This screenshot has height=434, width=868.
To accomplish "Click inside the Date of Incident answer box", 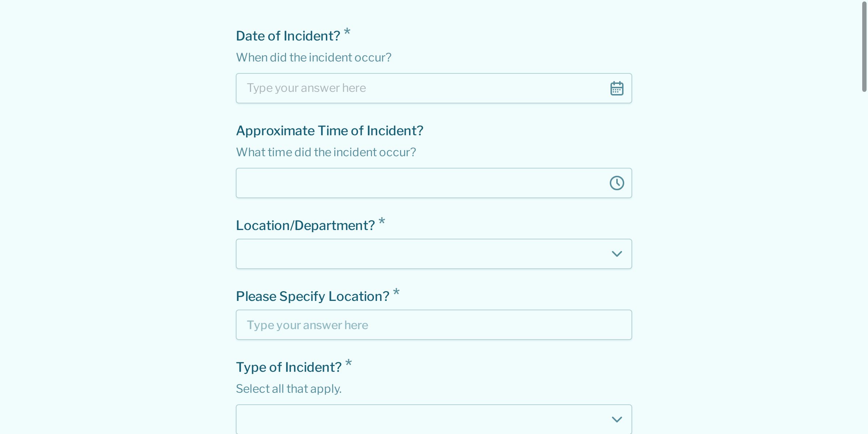I will point(398,88).
